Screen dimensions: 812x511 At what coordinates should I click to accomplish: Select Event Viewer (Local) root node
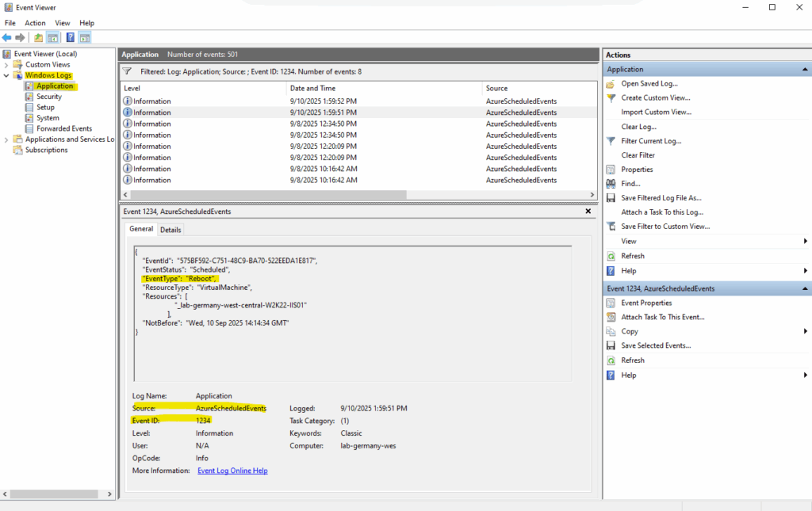point(45,54)
